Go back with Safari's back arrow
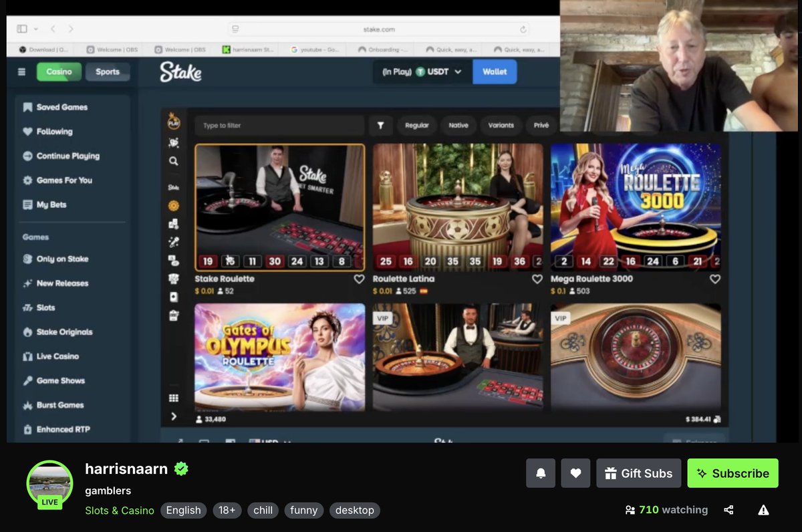The image size is (802, 532). tap(53, 29)
